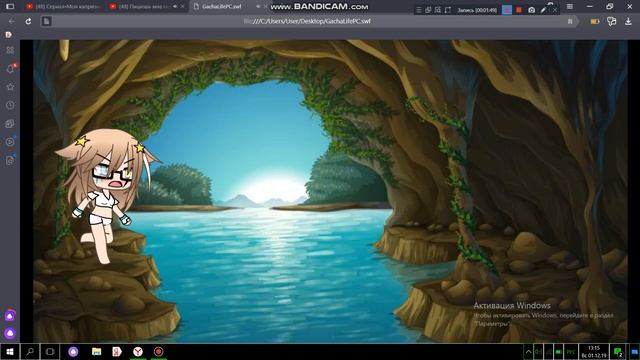Open sidebar tableau grid icon

click(x=10, y=50)
